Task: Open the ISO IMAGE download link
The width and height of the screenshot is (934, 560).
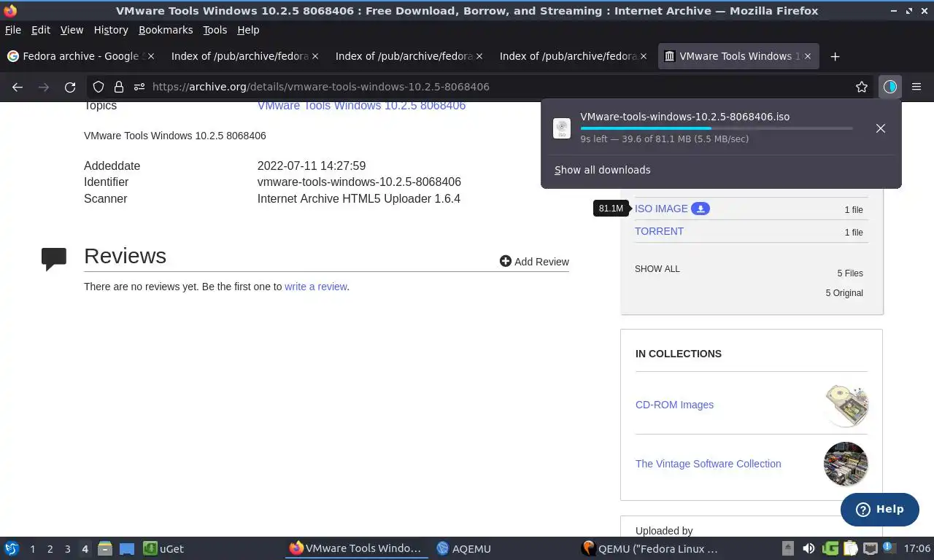Action: click(661, 209)
